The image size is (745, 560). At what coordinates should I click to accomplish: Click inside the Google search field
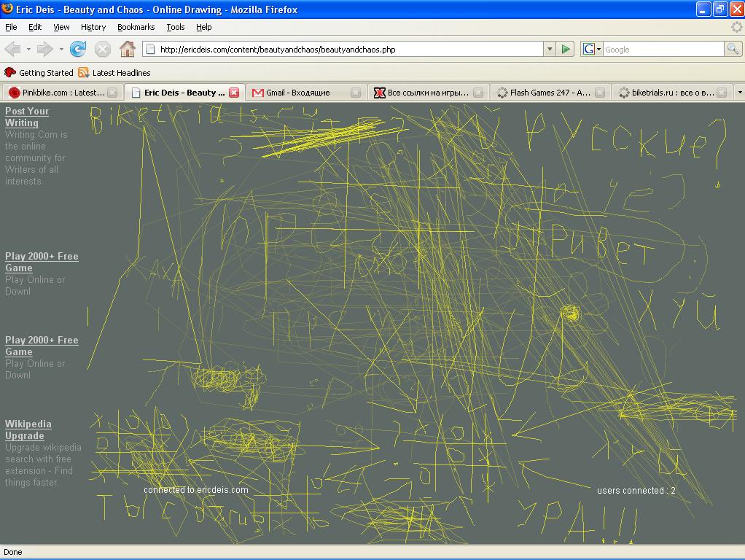coord(662,49)
